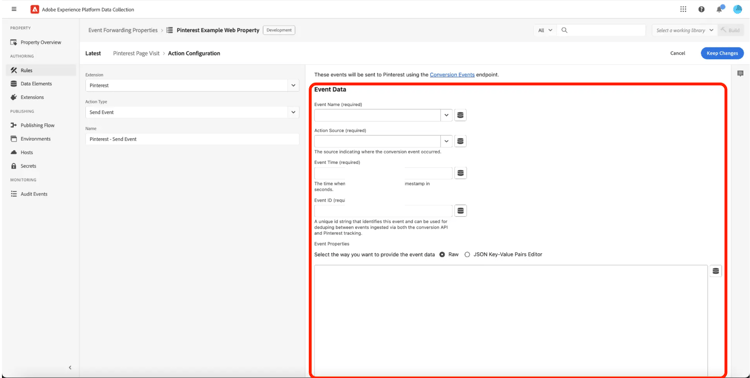The image size is (750, 378).
Task: Click the Secrets lock icon
Action: [x=14, y=166]
